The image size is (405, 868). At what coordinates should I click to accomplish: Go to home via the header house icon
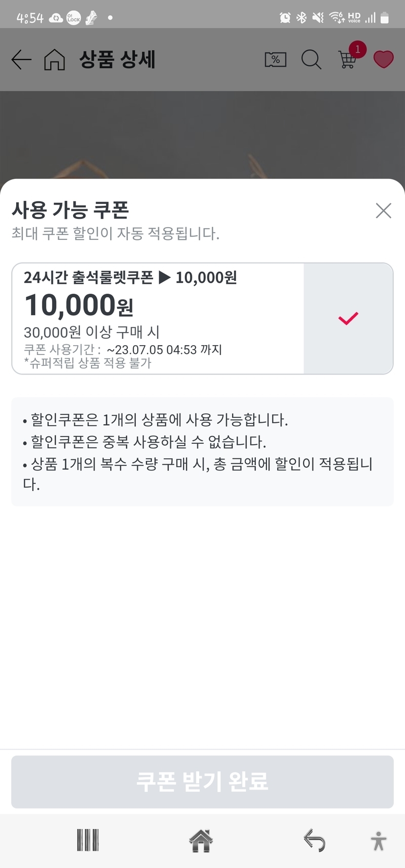tap(54, 59)
